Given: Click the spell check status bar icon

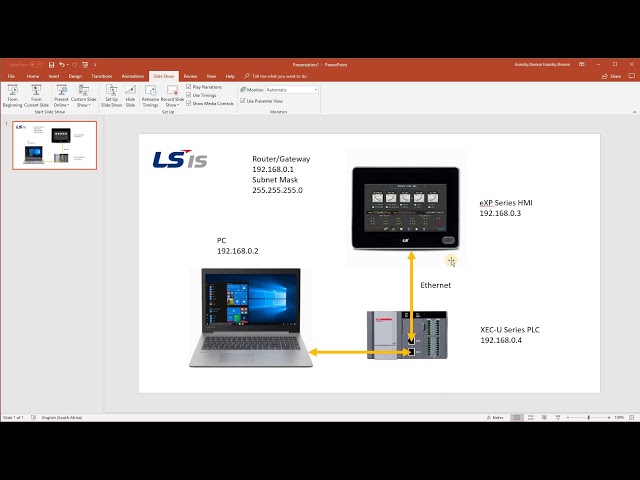Looking at the screenshot, I should pos(33,418).
